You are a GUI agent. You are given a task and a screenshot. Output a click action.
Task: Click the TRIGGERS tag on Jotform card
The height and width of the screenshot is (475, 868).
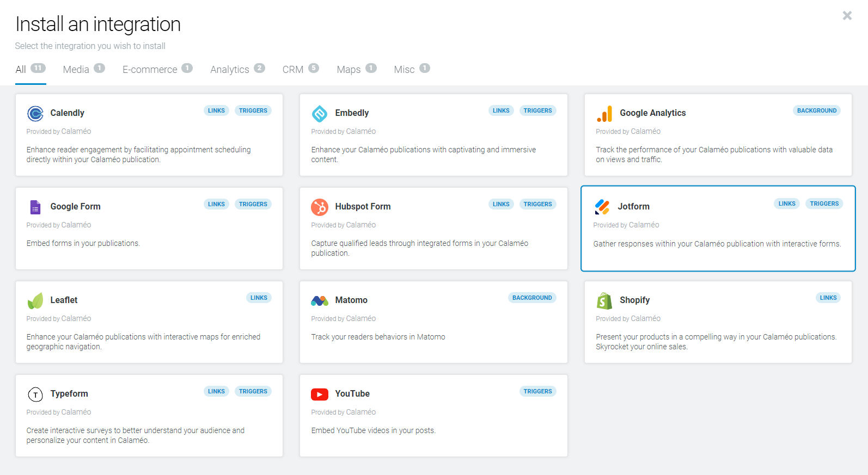click(824, 203)
